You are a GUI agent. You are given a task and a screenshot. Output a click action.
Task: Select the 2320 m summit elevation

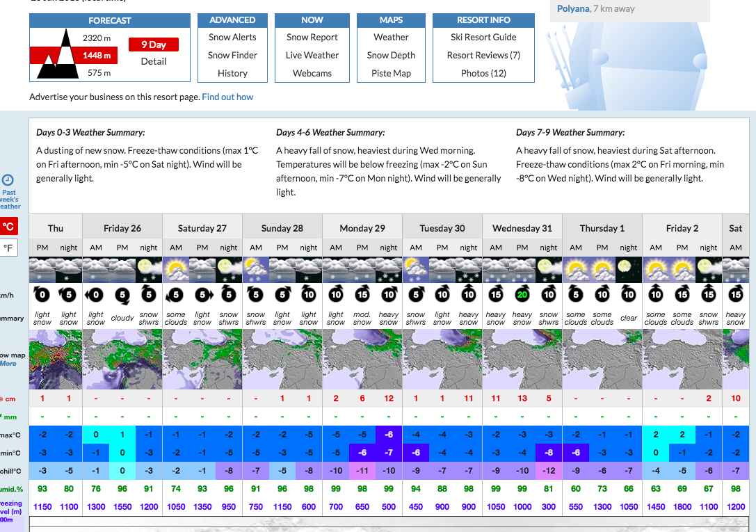click(x=97, y=38)
